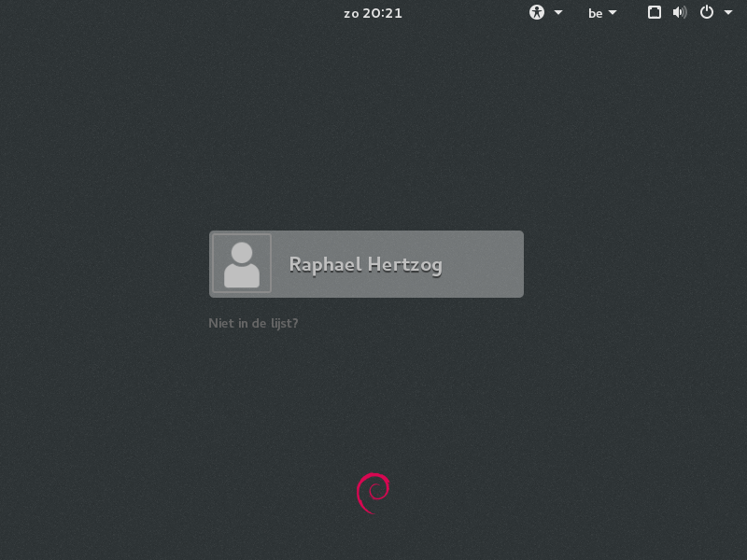
Task: Click the day abbreviation "zo" in clock
Action: point(351,13)
